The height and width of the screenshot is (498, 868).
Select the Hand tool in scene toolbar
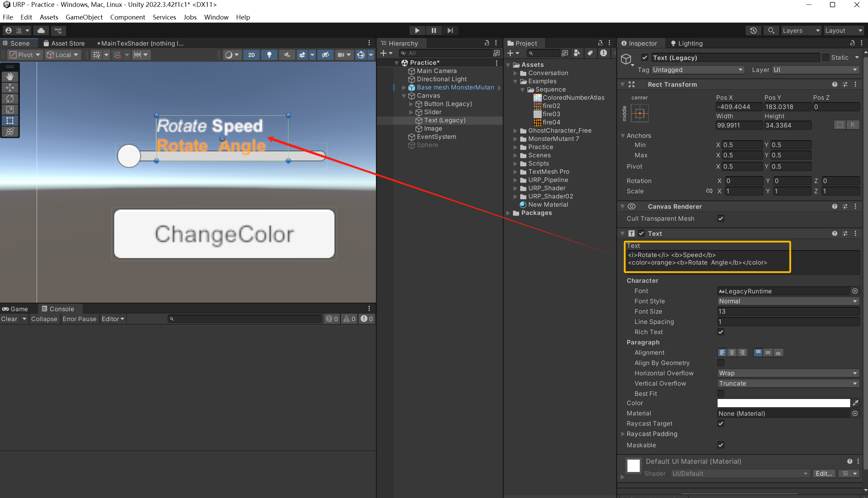(10, 76)
